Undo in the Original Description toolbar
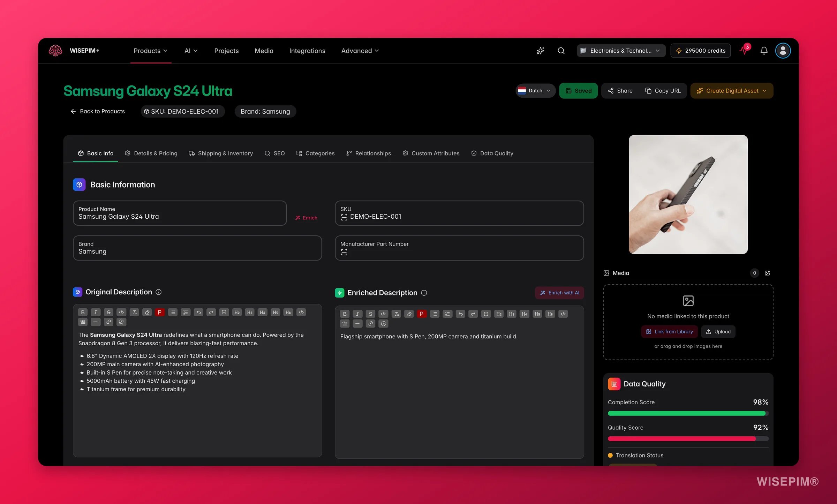Viewport: 837px width, 504px height. click(x=198, y=312)
